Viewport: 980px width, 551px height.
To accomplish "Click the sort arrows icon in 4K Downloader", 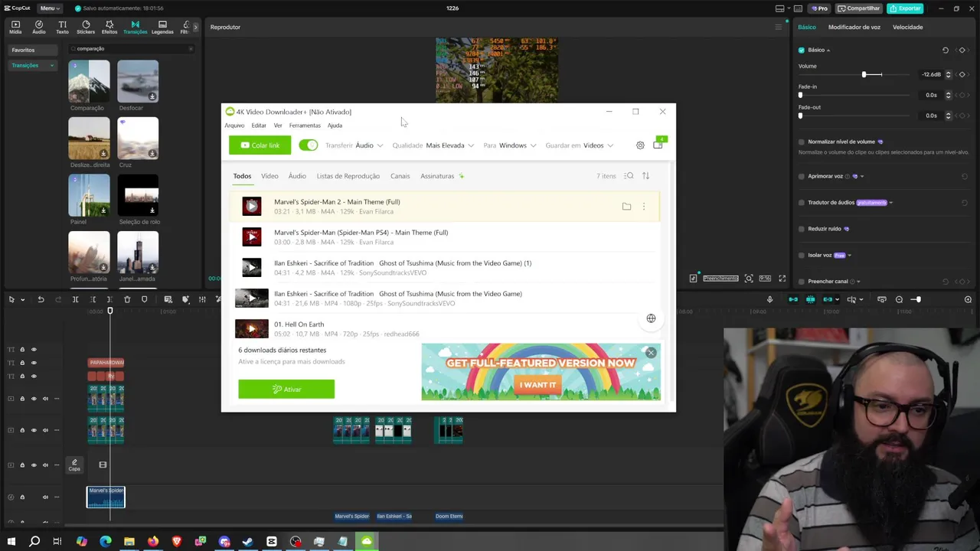I will [x=645, y=176].
